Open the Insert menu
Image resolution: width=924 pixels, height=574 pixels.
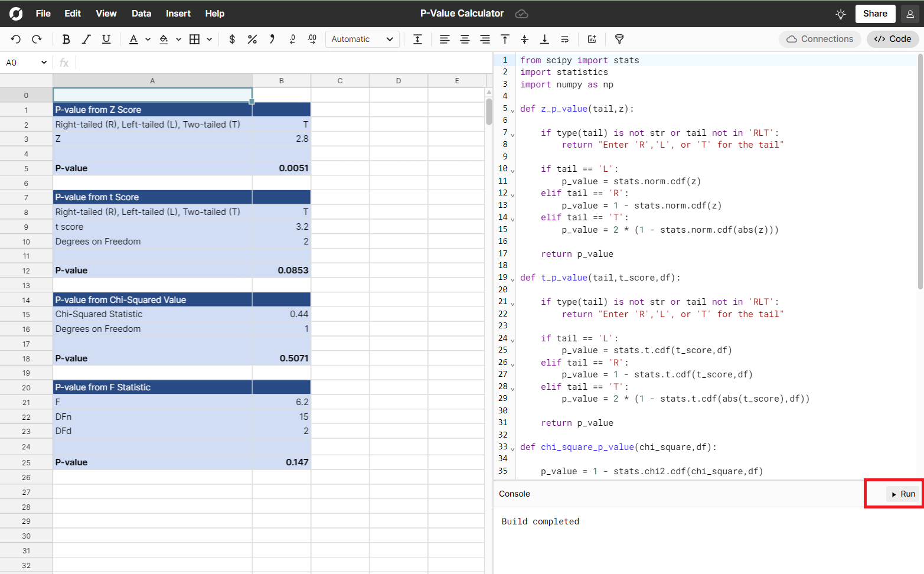coord(178,14)
